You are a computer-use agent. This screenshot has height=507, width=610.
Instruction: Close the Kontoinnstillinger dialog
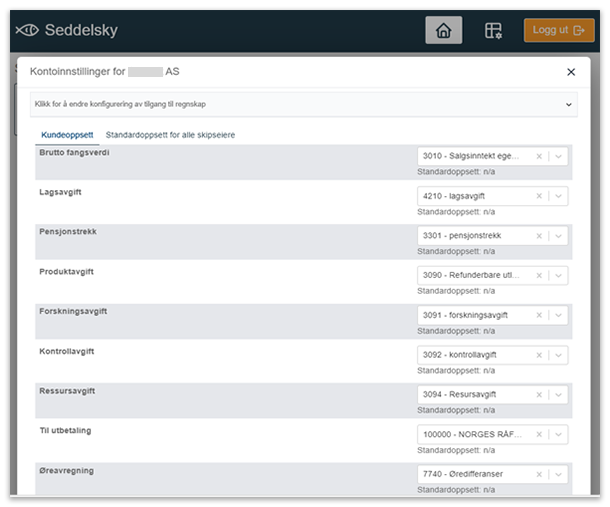pyautogui.click(x=571, y=72)
